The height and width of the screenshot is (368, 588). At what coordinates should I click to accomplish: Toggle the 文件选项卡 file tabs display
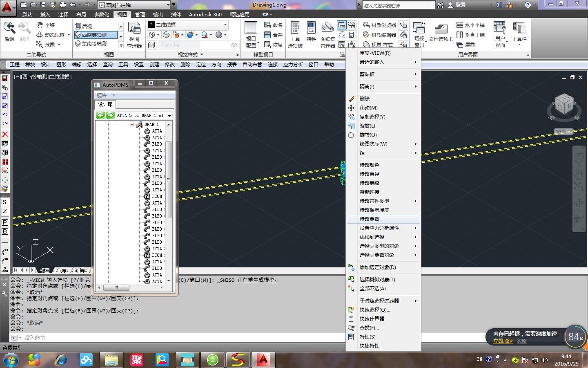[441, 33]
